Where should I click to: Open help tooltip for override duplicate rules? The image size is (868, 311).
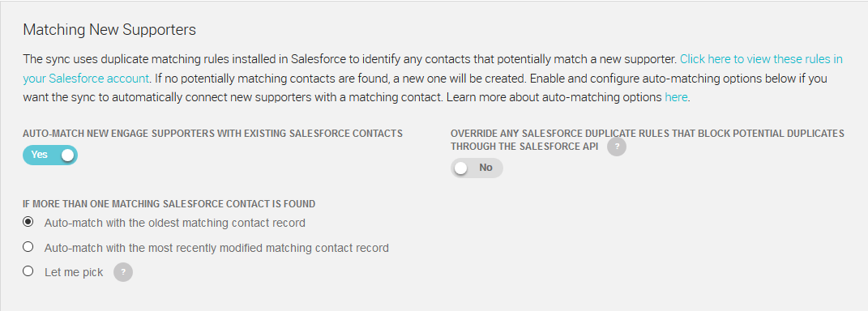tap(617, 147)
